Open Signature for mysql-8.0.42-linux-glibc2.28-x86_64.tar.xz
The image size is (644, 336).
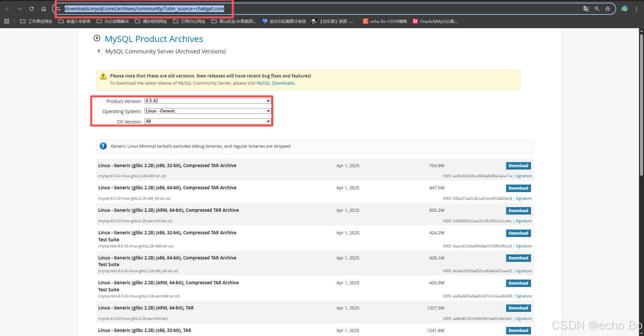coord(524,198)
